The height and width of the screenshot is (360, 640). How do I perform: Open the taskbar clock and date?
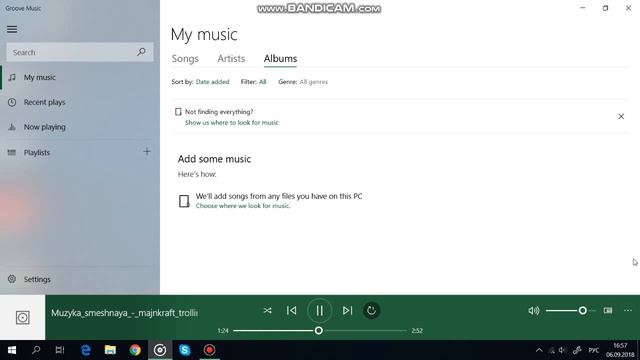(x=620, y=350)
